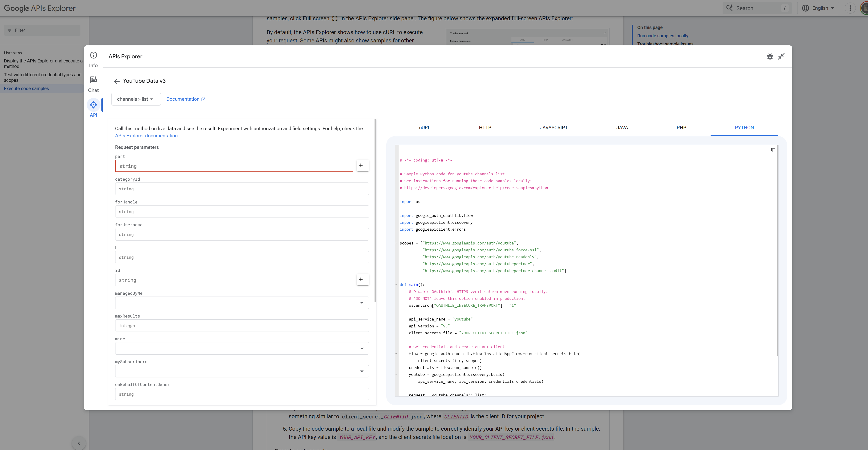868x450 pixels.
Task: Switch to the HTTP tab
Action: [x=485, y=128]
